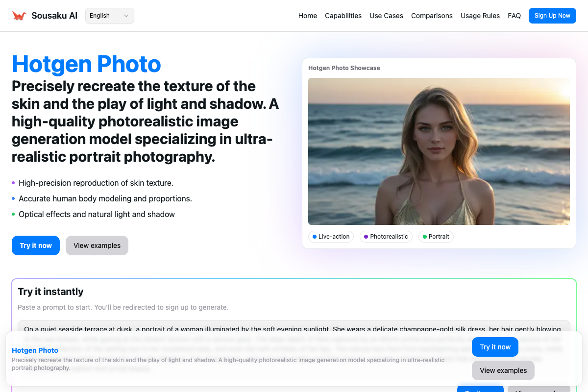Viewport: 588px width, 392px height.
Task: Click View examples below the feature list
Action: tap(97, 245)
